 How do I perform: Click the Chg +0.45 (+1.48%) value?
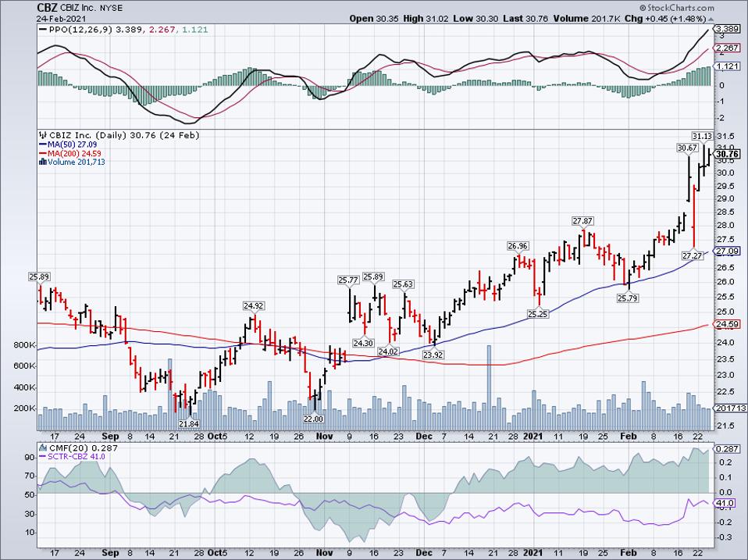[x=665, y=19]
